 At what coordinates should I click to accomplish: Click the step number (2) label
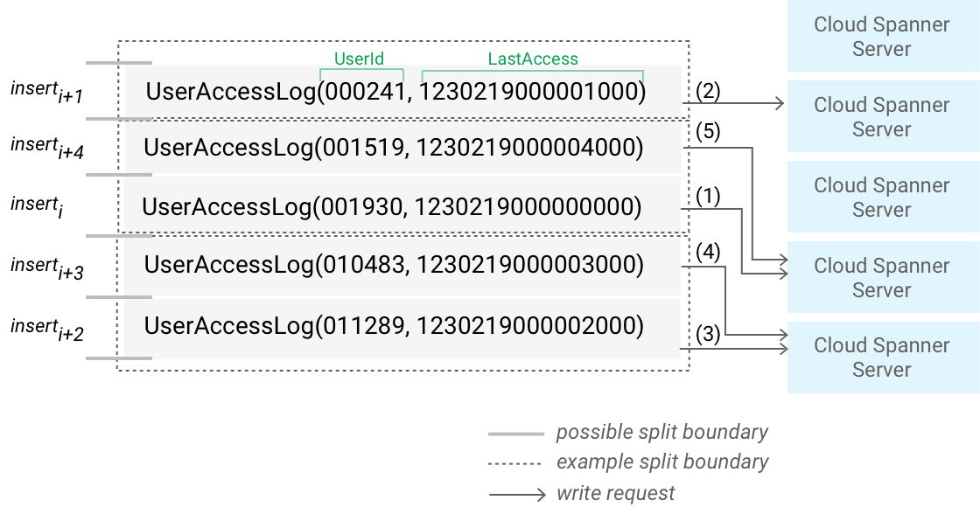708,92
